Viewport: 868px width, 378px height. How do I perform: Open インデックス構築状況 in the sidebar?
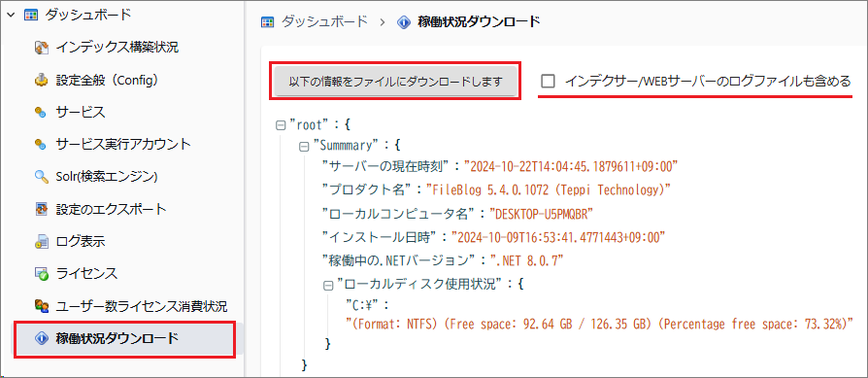[x=117, y=48]
